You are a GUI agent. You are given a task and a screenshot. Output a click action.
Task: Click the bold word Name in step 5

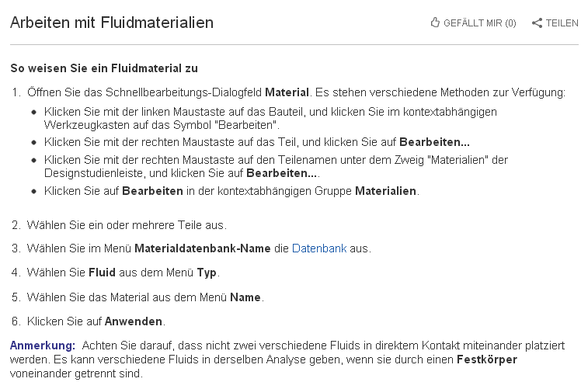[245, 297]
